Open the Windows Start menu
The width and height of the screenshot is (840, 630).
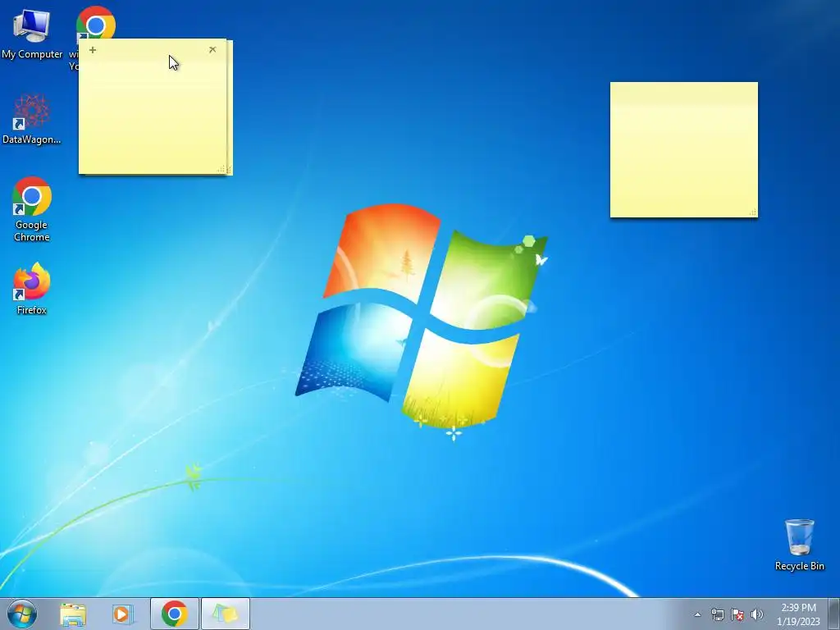[x=22, y=614]
